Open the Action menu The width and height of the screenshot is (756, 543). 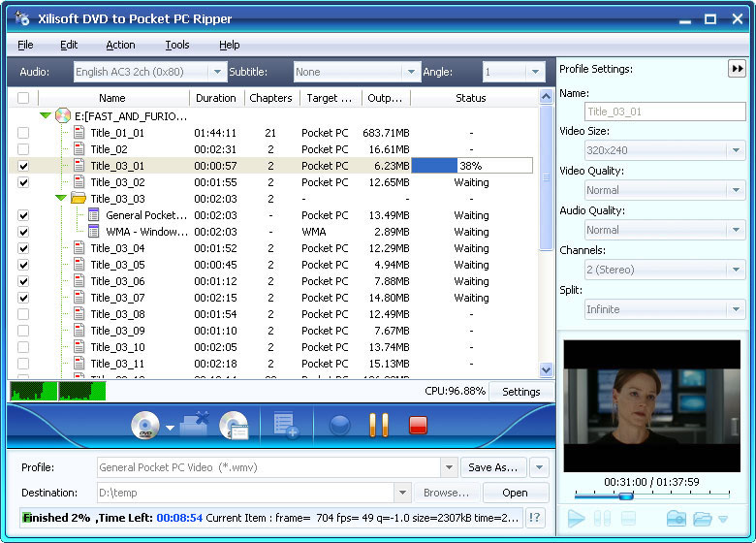pyautogui.click(x=120, y=45)
